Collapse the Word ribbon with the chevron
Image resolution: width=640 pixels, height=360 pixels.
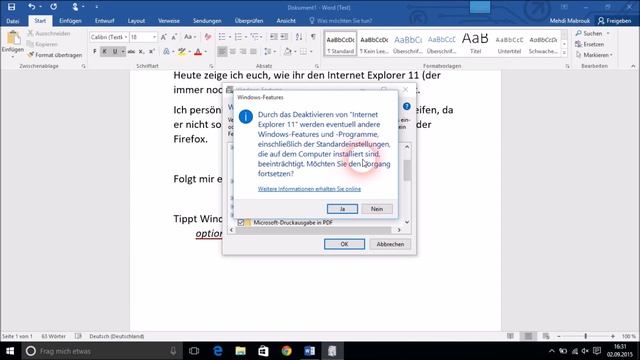click(633, 66)
